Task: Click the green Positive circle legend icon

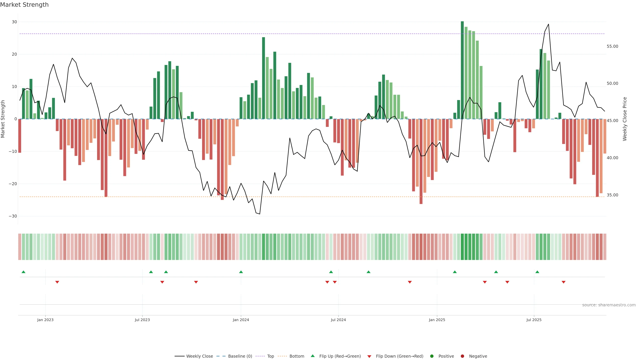Action: (432, 356)
